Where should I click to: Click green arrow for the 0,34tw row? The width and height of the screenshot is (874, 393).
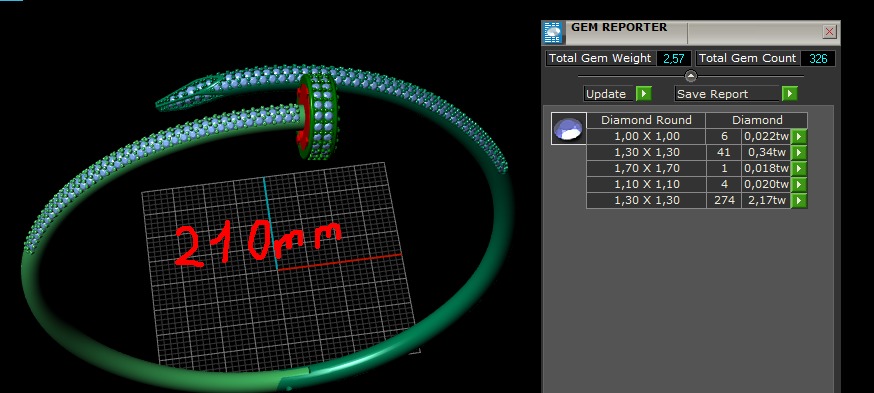pyautogui.click(x=799, y=152)
